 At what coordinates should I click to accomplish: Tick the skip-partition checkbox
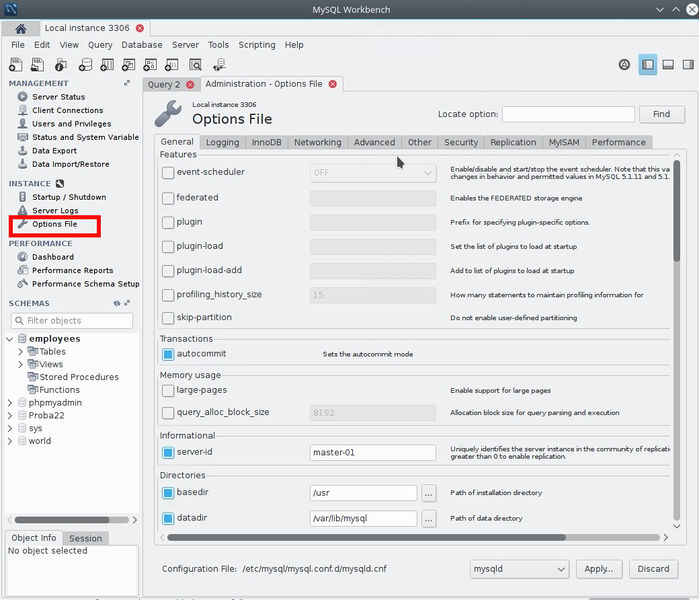pyautogui.click(x=168, y=318)
